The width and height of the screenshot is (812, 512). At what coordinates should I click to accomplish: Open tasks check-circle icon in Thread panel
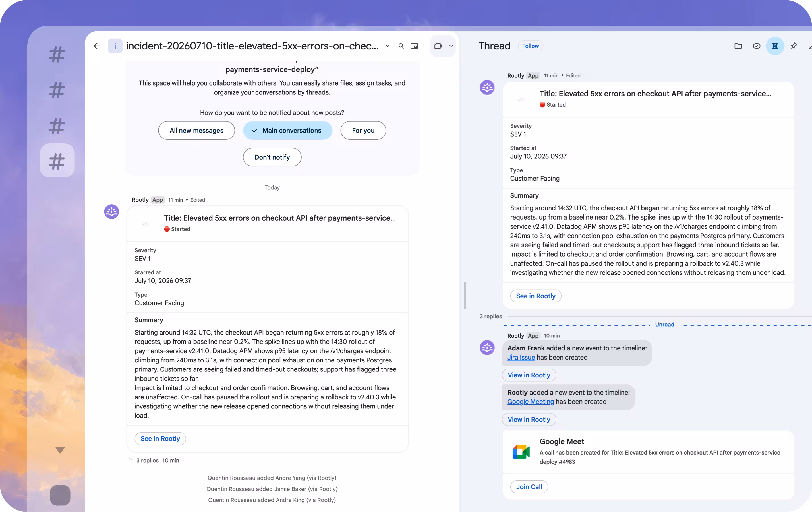point(756,46)
